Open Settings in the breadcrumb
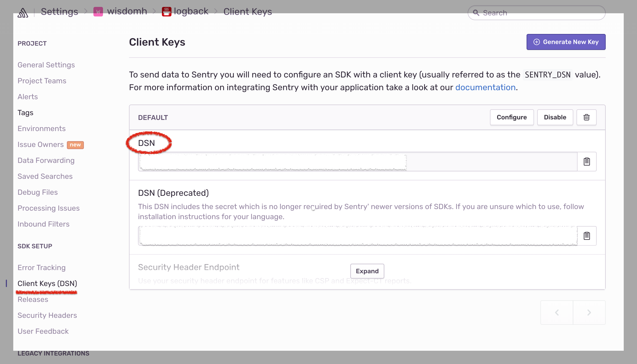 click(x=59, y=12)
